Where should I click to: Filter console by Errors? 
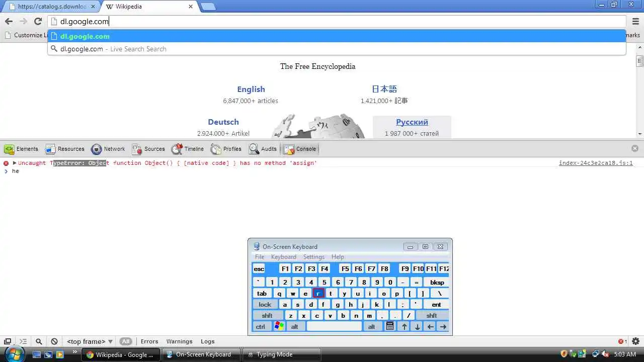click(149, 341)
